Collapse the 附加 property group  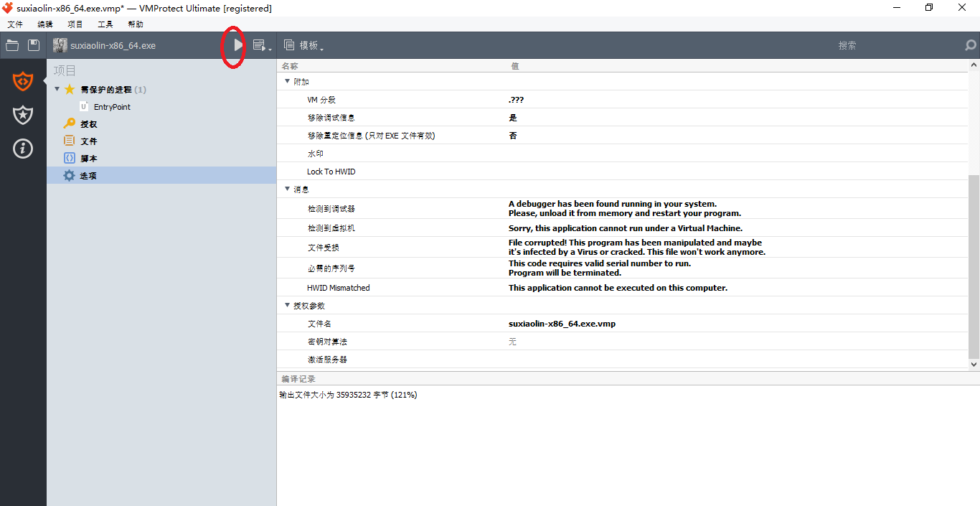[x=288, y=82]
